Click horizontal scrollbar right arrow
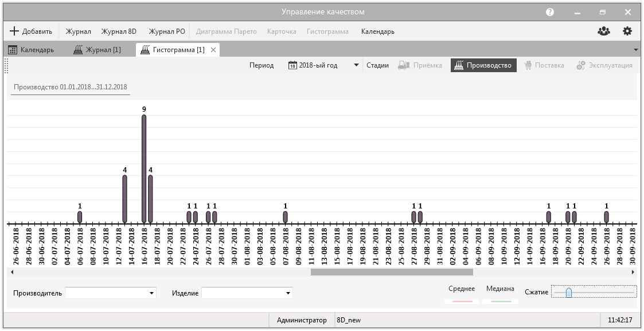The height and width of the screenshot is (331, 644). coord(633,272)
